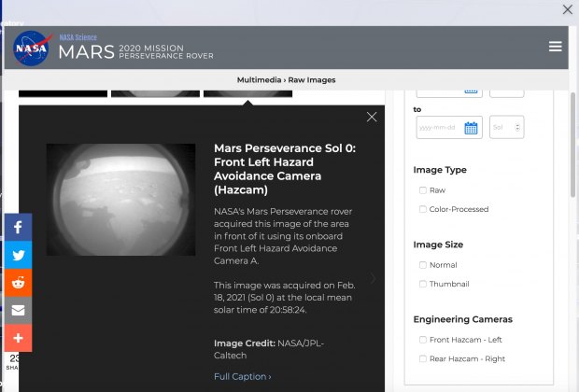This screenshot has width=579, height=392.
Task: Click the 'Mars Perseverance Sol 0' title
Action: (285, 169)
